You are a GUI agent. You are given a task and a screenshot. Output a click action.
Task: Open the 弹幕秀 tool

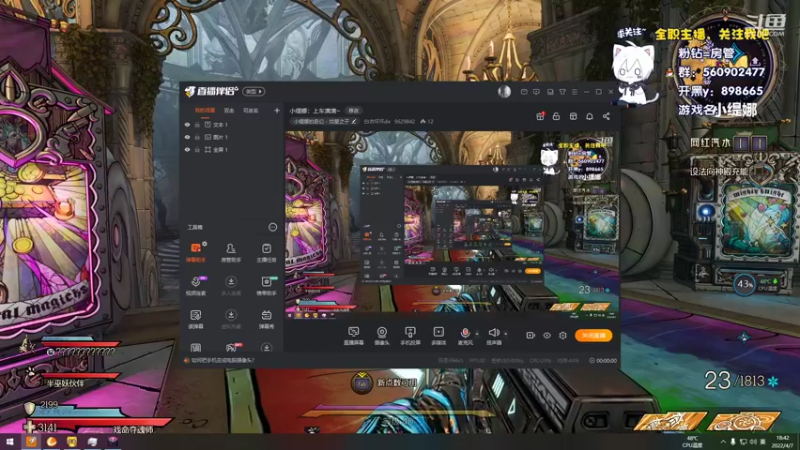pyautogui.click(x=266, y=319)
